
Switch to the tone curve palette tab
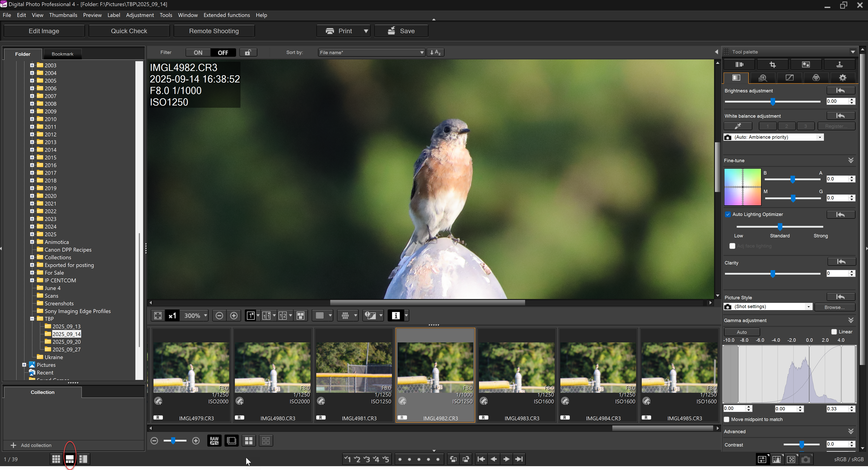(x=789, y=78)
